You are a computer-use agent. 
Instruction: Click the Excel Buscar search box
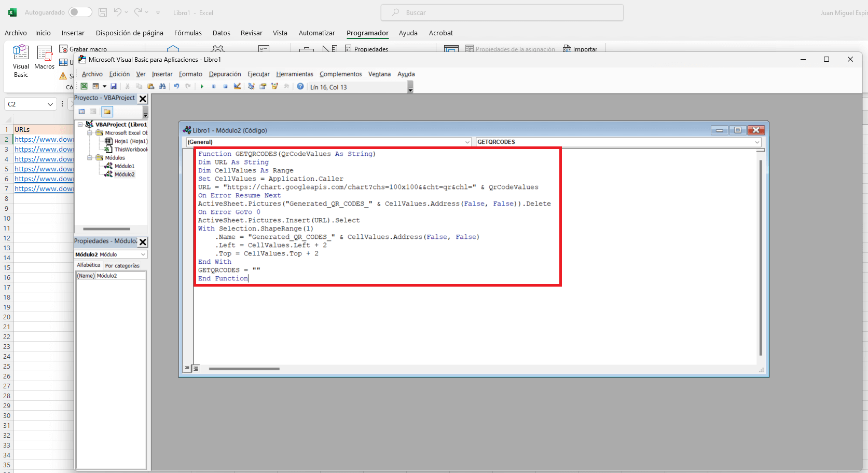502,12
